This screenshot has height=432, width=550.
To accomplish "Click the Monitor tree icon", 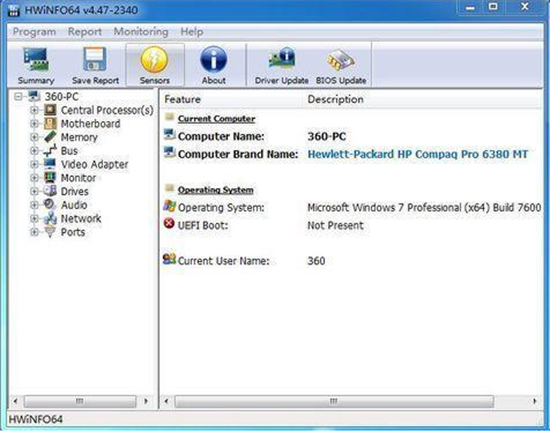I will 50,178.
